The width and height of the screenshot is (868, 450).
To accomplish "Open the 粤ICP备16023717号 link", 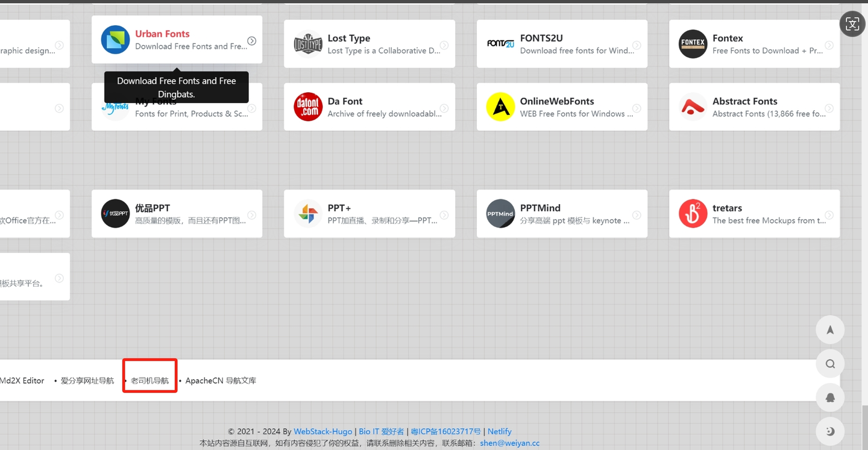I will [x=446, y=431].
